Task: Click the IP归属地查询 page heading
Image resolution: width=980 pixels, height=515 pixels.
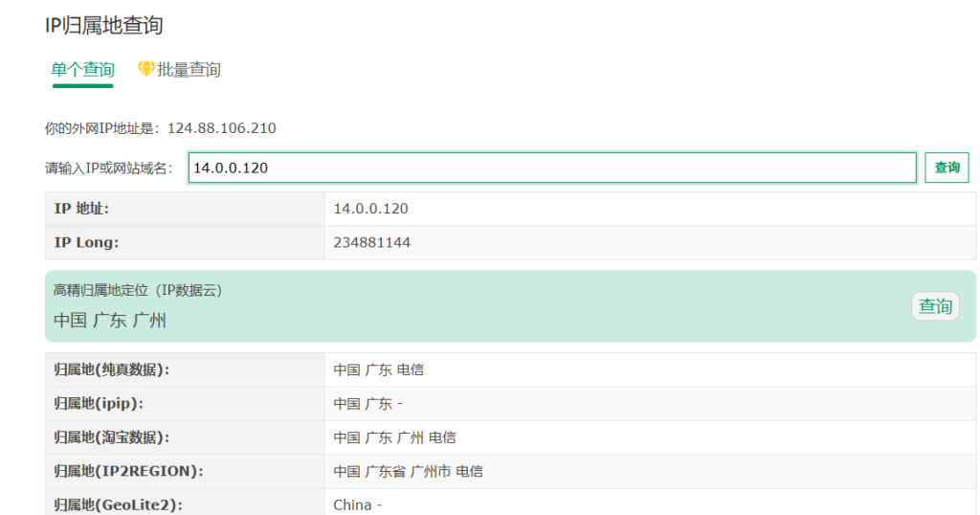Action: coord(103,26)
